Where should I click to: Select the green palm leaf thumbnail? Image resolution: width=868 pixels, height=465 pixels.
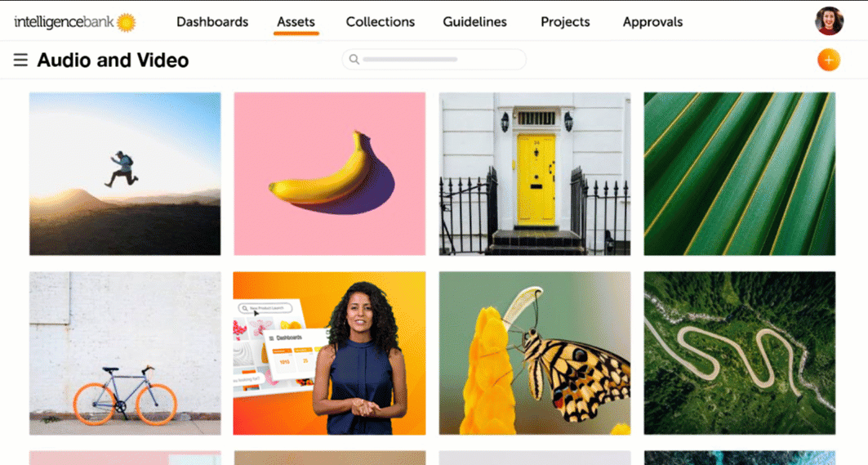[740, 173]
